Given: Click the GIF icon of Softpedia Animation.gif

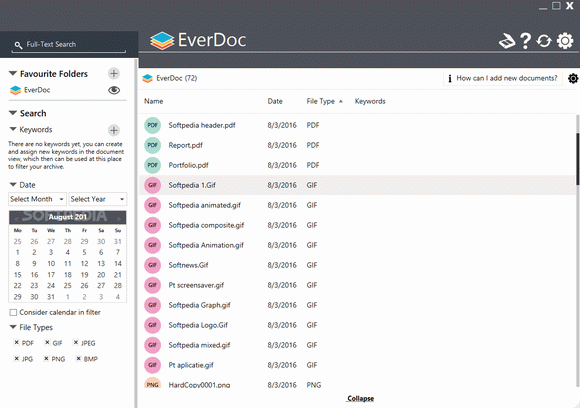Looking at the screenshot, I should [x=152, y=245].
